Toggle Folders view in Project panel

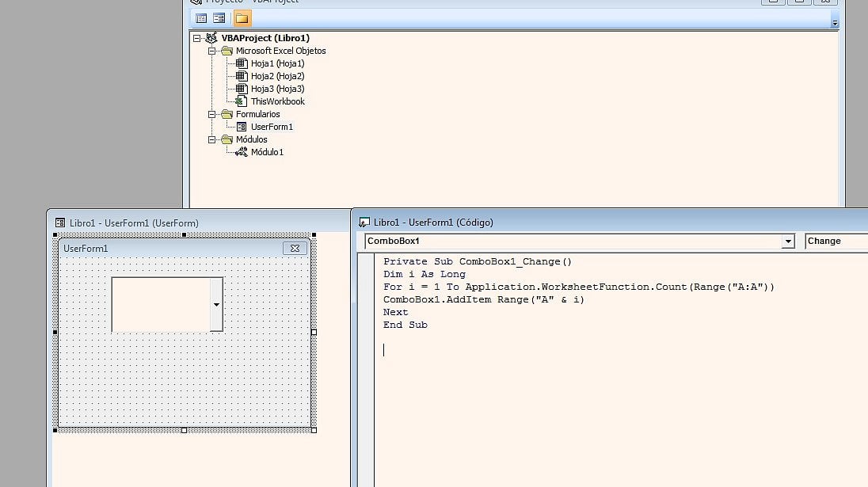click(242, 18)
